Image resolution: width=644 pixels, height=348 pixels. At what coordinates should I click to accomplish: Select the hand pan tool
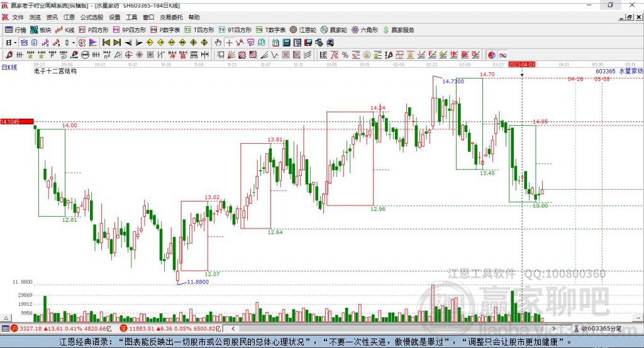(218, 43)
